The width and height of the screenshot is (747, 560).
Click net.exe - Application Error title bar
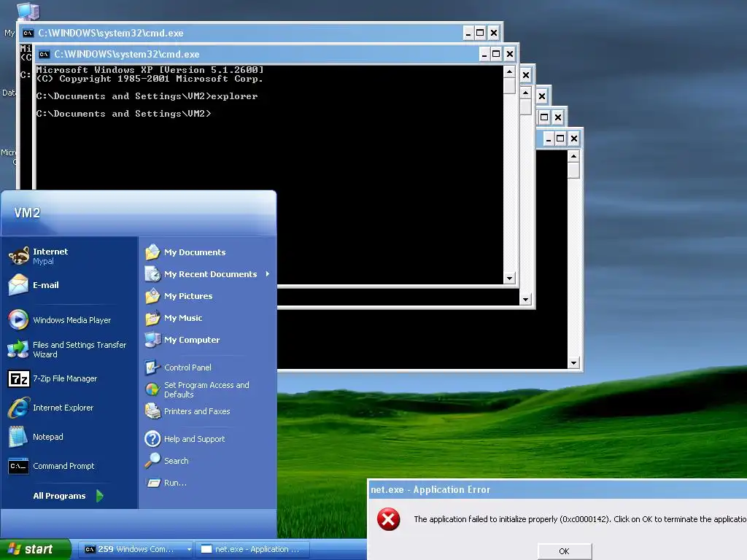coord(557,489)
